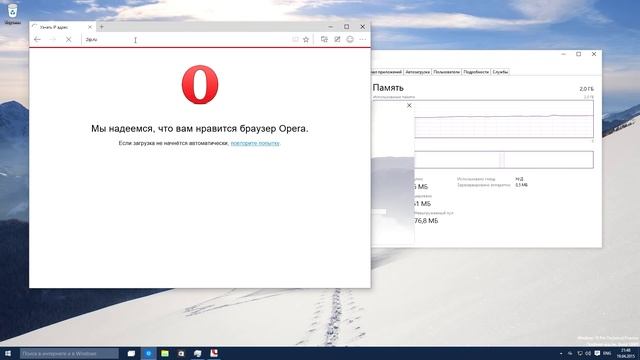
Task: Open the notification center icon
Action: (597, 353)
